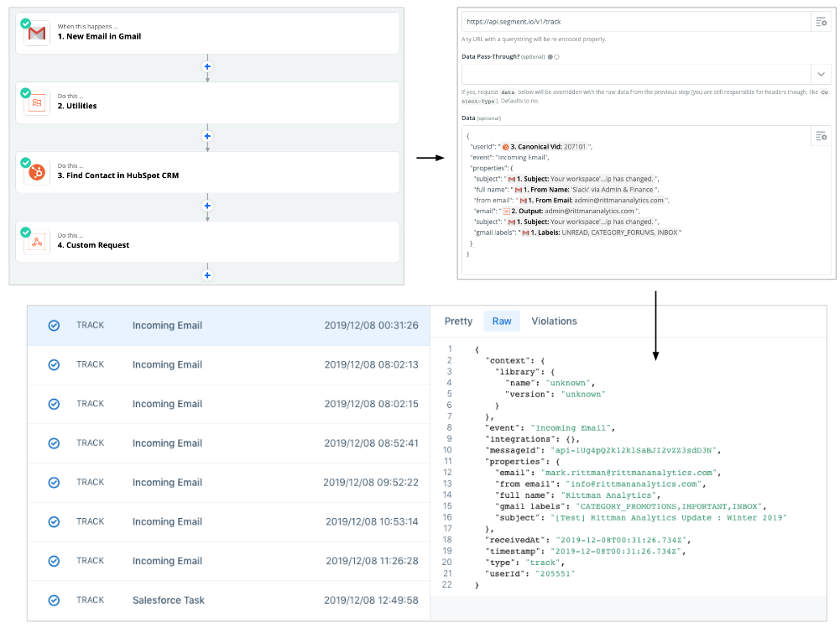Add a step below New Email in Gmail
This screenshot has width=840, height=628.
(x=207, y=66)
